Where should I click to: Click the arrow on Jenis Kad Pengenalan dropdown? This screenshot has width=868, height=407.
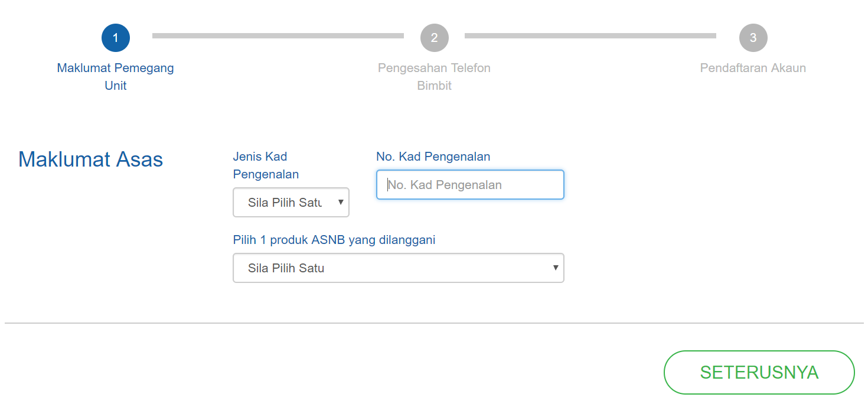tap(341, 203)
